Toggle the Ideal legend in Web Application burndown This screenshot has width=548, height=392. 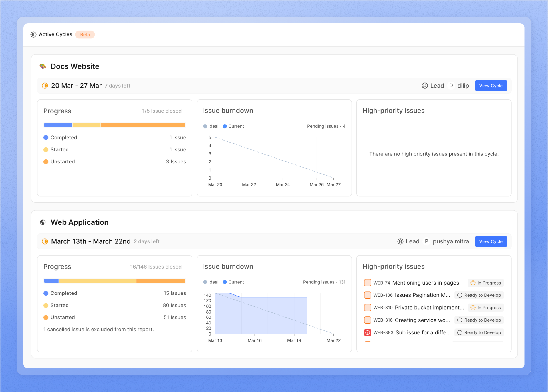tap(211, 282)
